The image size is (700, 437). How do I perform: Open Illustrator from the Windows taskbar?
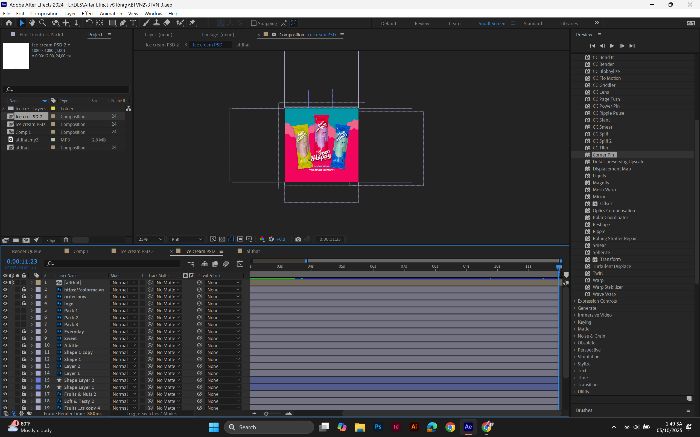[414, 427]
